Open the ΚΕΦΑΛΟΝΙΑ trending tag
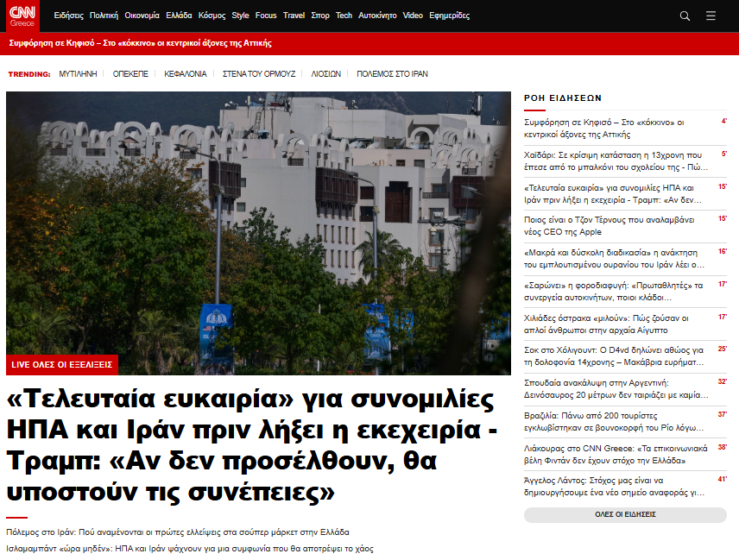 186,74
